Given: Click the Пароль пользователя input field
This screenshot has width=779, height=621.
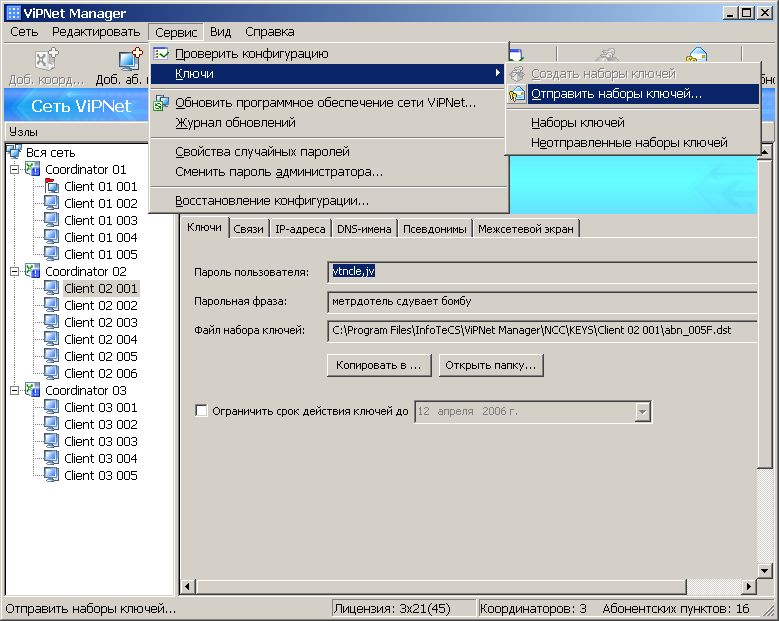Looking at the screenshot, I should (x=543, y=271).
